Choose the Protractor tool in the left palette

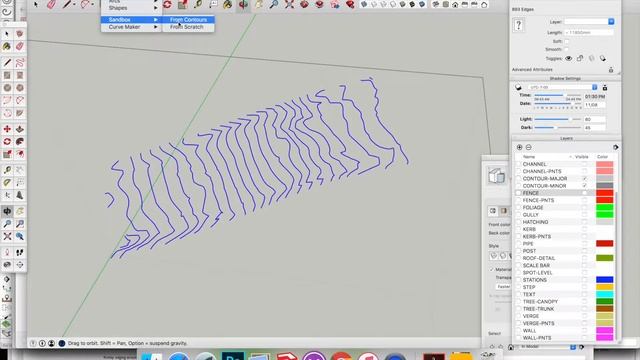(7, 183)
